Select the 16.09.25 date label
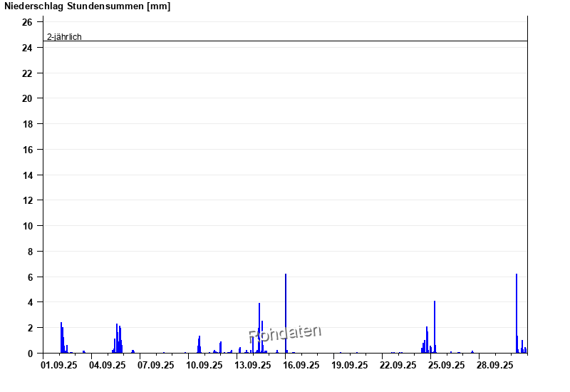Screen dimensions: 570x392 tap(301, 365)
